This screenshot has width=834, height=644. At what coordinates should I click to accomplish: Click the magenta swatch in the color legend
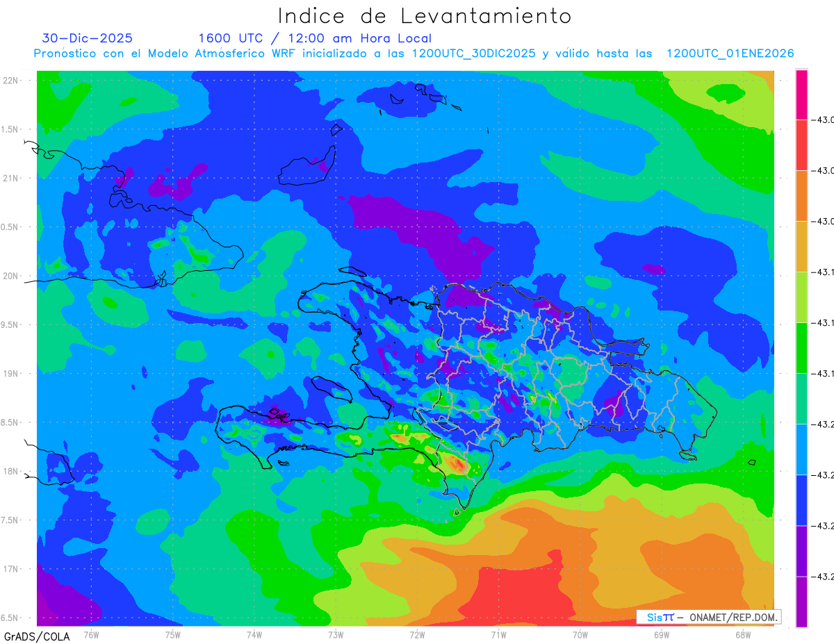tap(801, 94)
